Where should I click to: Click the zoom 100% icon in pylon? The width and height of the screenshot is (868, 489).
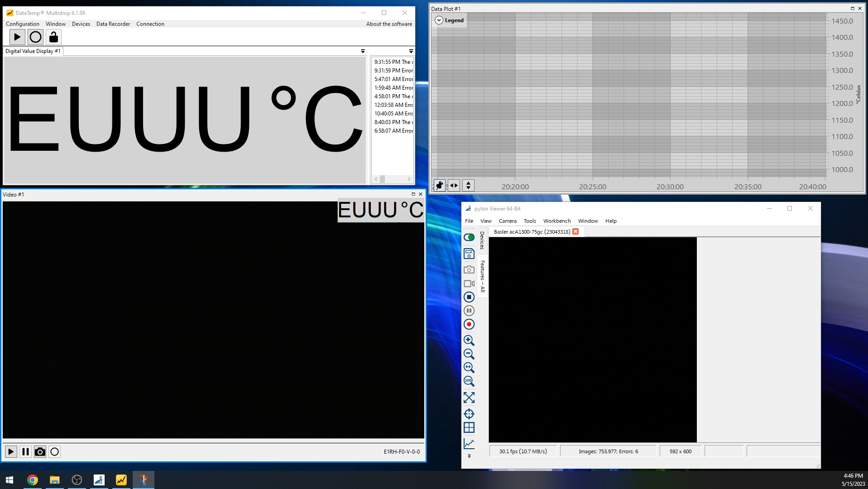[469, 381]
